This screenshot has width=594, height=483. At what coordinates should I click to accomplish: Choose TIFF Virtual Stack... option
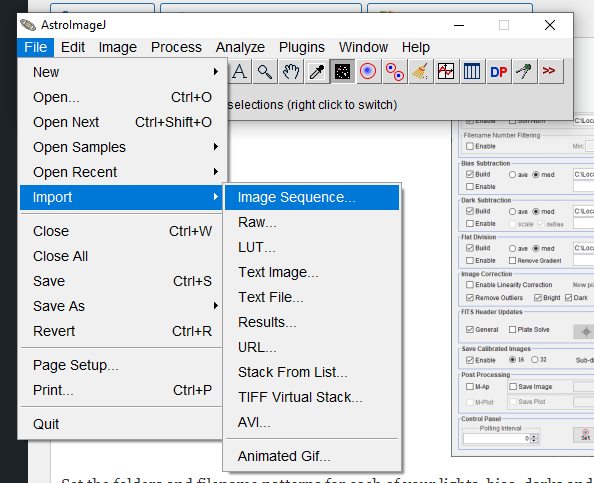[x=312, y=397]
